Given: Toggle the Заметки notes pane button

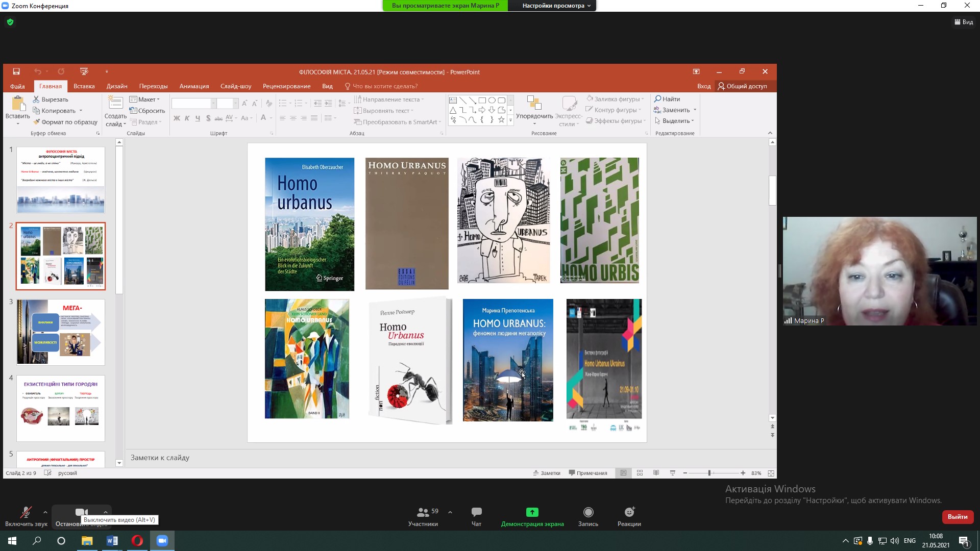Looking at the screenshot, I should (x=547, y=473).
